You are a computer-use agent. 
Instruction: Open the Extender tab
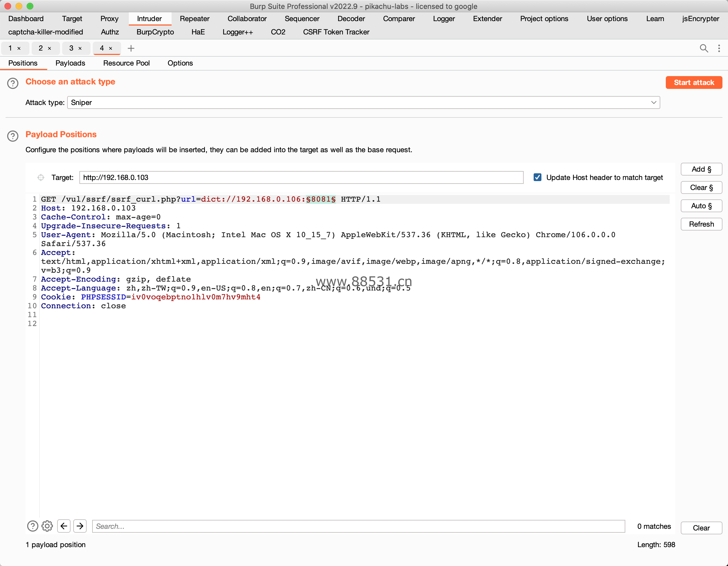487,19
